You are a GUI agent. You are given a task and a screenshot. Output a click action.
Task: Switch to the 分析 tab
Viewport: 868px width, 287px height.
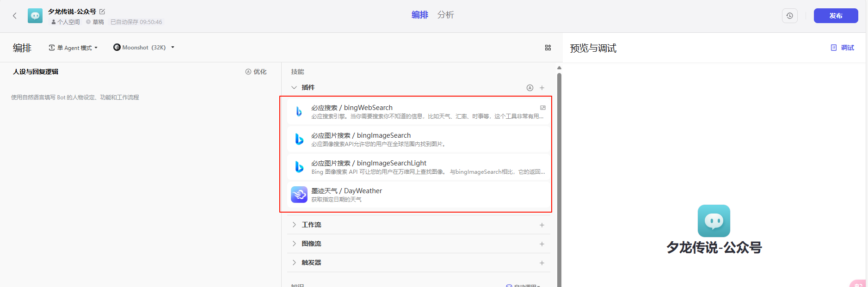click(x=445, y=15)
